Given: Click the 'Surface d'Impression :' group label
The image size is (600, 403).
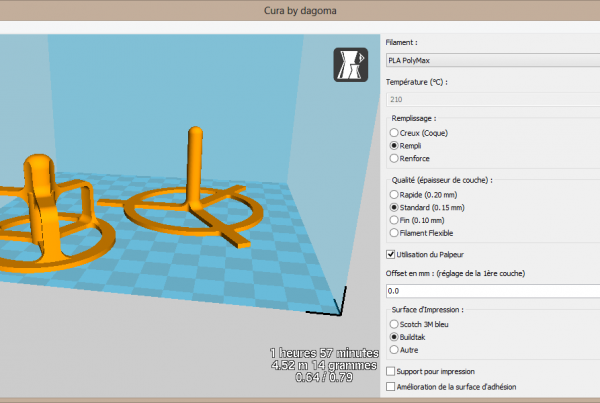Looking at the screenshot, I should [427, 310].
